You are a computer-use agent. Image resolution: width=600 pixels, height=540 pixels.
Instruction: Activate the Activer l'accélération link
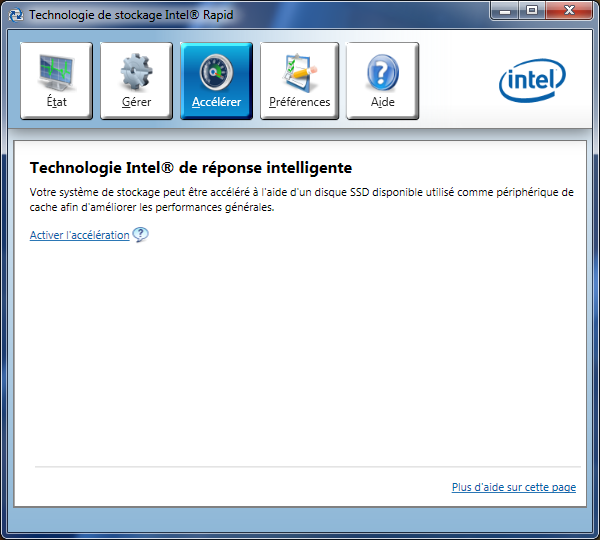click(79, 235)
